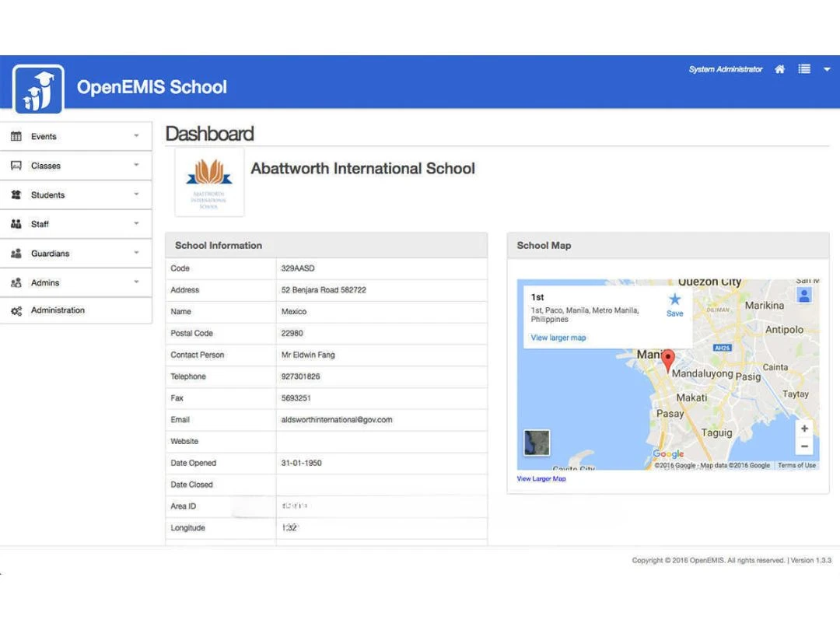Click the red map location pin

667,360
